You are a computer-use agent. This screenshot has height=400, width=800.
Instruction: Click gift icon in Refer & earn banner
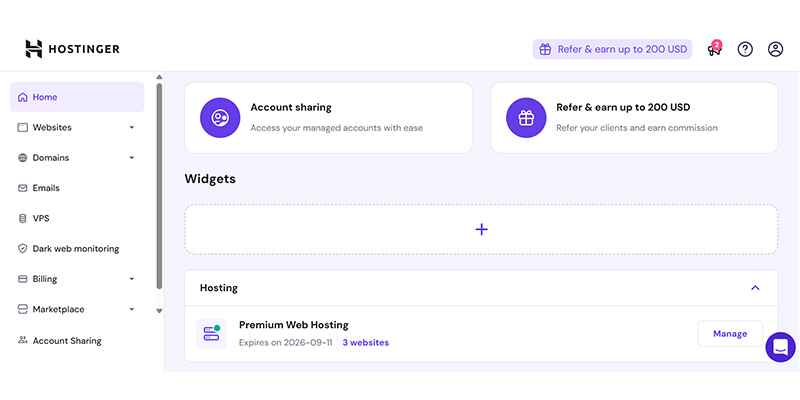(545, 49)
